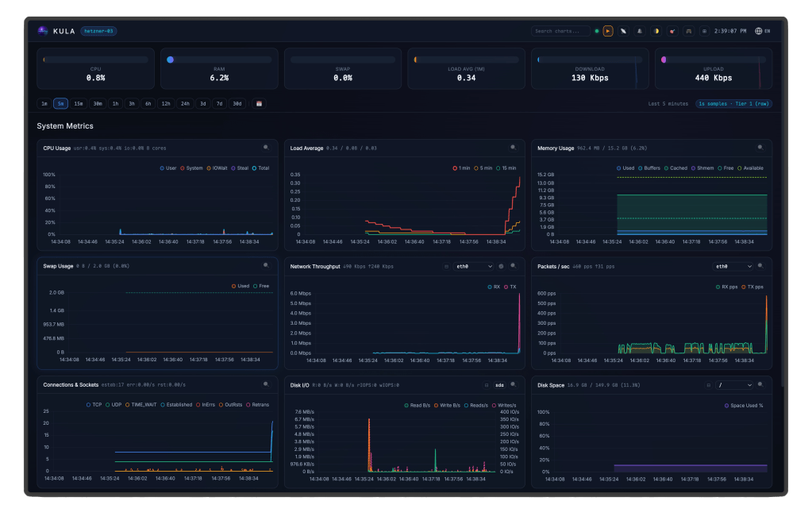
Task: Expand the mount point dropdown in Disk Space
Action: [x=734, y=385]
